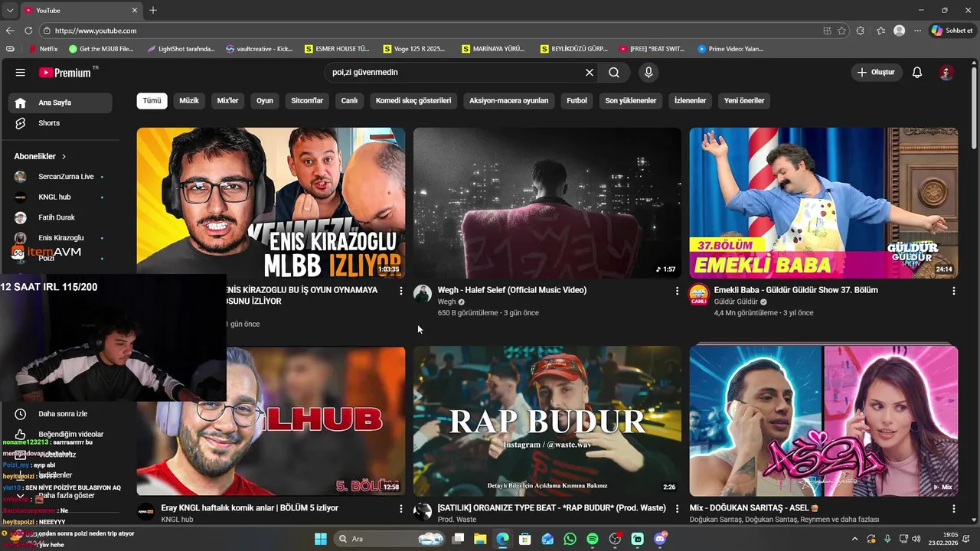The width and height of the screenshot is (980, 551).
Task: Open Daha sonra izle playlist
Action: pyautogui.click(x=61, y=414)
